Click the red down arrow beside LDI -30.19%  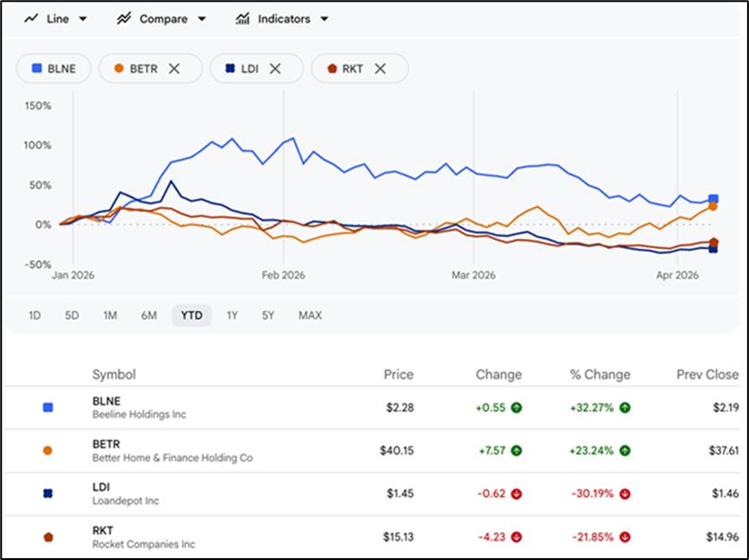625,493
